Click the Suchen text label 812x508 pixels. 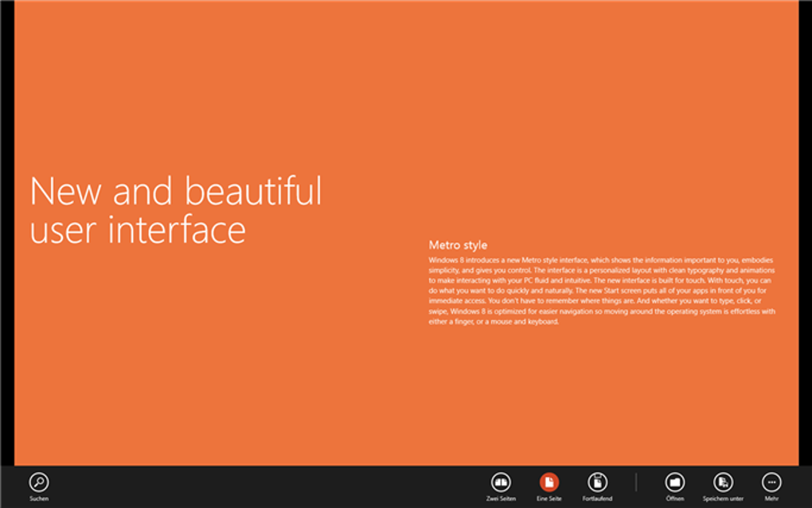tap(39, 498)
